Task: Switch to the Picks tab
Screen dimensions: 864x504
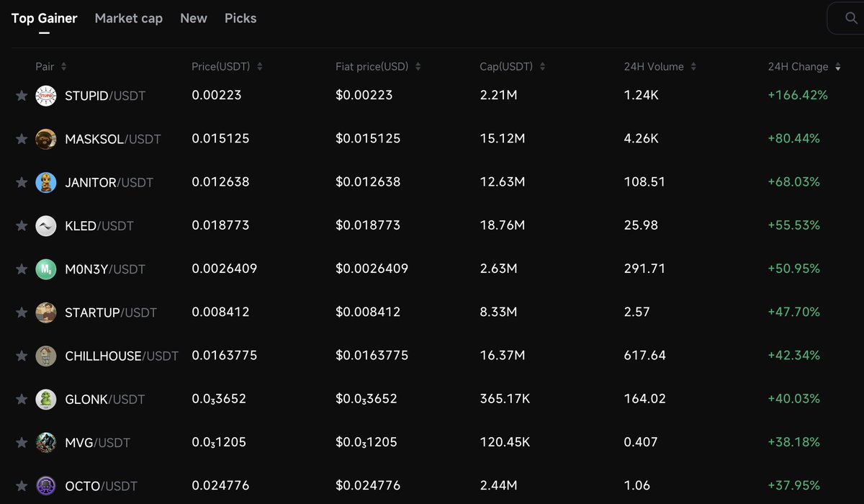Action: coord(240,18)
